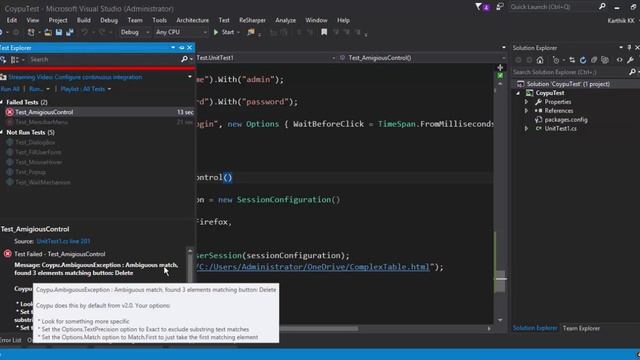Toggle Test Explorer auto-hide pin
This screenshot has width=640, height=360.
click(x=182, y=48)
